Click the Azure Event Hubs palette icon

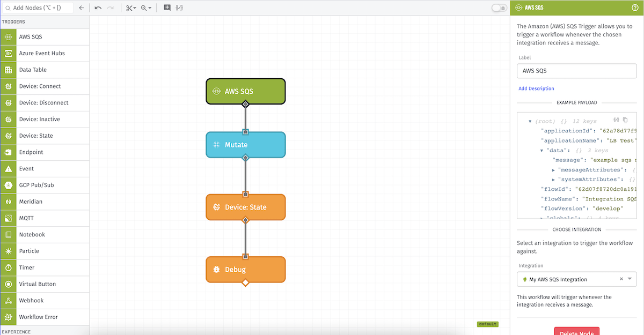8,54
